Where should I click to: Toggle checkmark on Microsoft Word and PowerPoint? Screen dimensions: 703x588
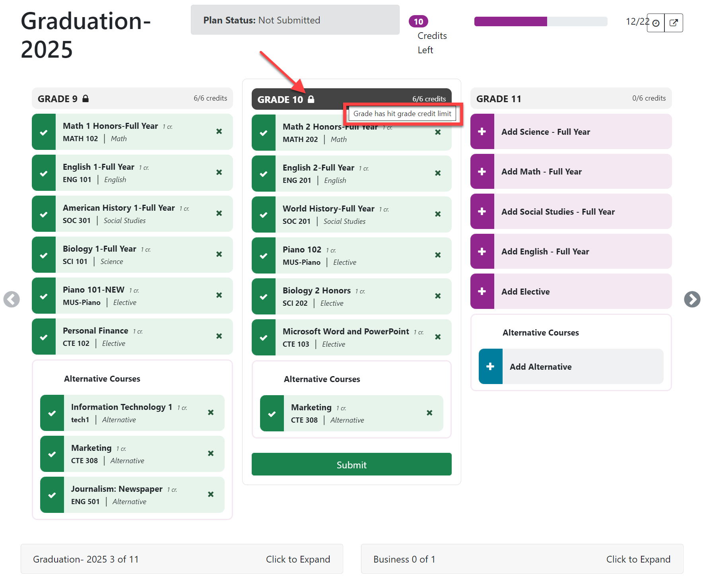[x=264, y=338]
